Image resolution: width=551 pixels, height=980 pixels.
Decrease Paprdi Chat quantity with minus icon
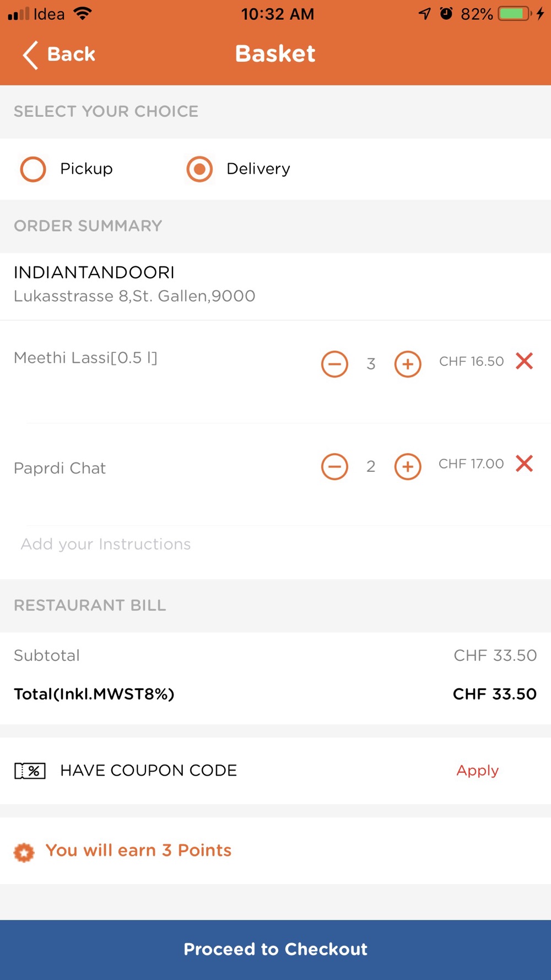click(334, 466)
